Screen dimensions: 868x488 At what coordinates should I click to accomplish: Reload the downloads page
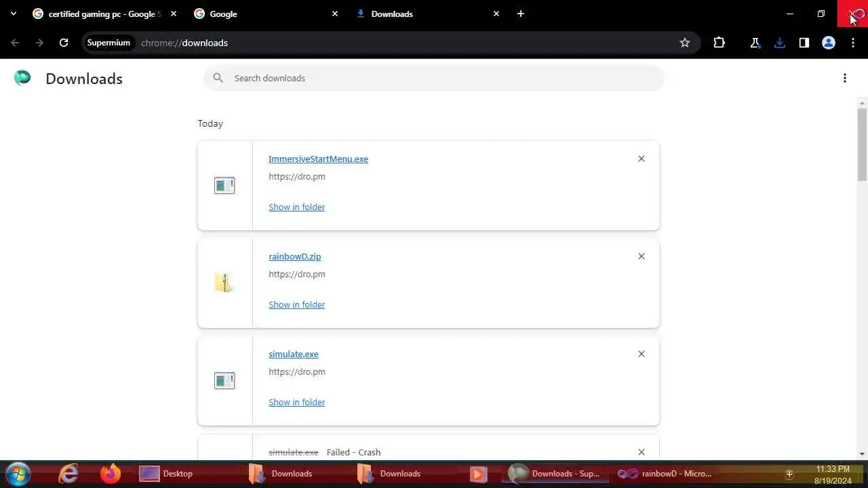pyautogui.click(x=64, y=43)
